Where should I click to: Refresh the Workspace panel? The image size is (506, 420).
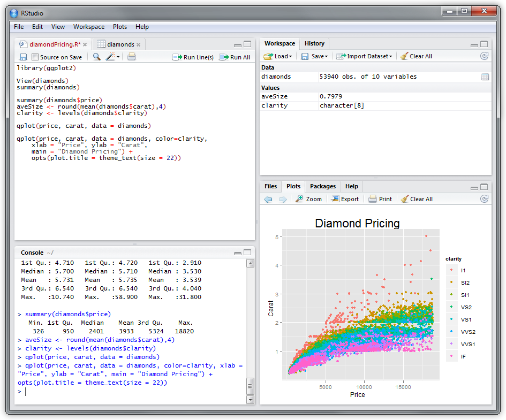485,56
